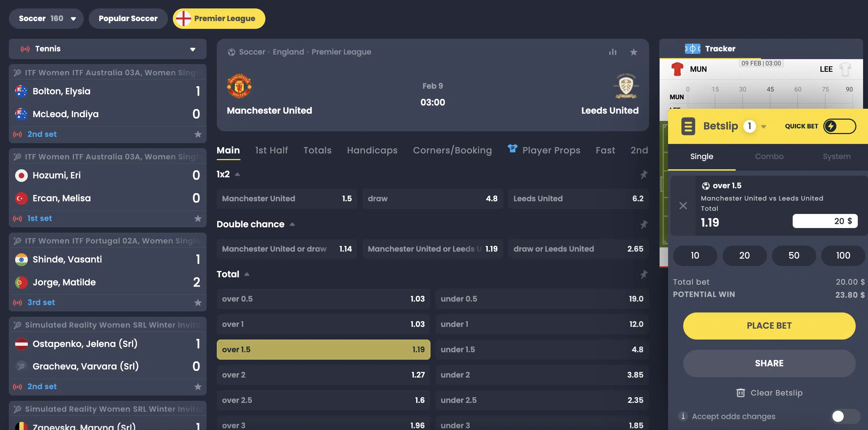The image size is (868, 430).
Task: Click the soccer ball breadcrumb icon
Action: (231, 52)
